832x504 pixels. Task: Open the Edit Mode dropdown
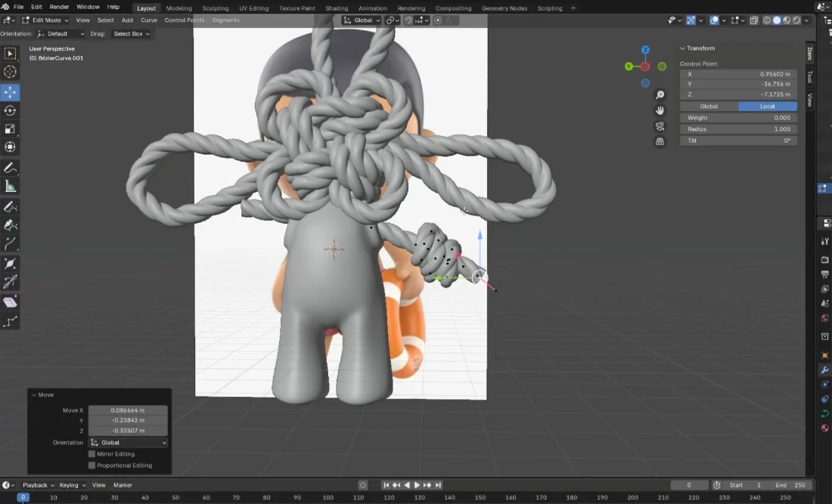[45, 20]
